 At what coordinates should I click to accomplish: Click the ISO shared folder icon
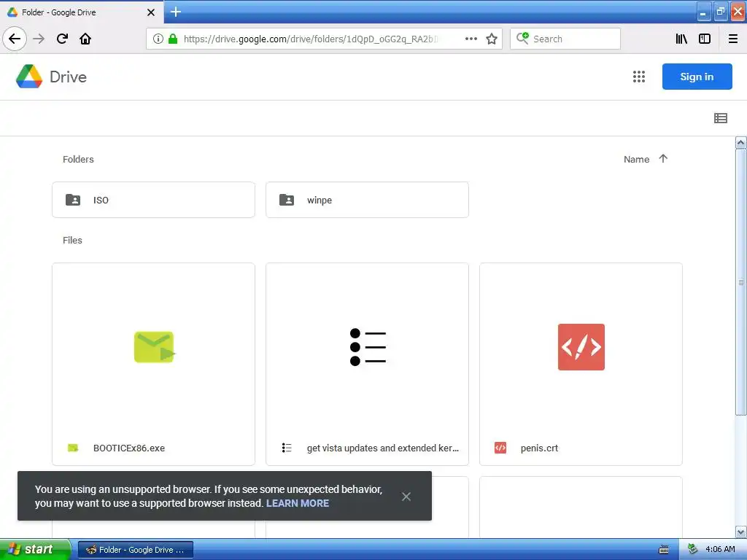73,200
